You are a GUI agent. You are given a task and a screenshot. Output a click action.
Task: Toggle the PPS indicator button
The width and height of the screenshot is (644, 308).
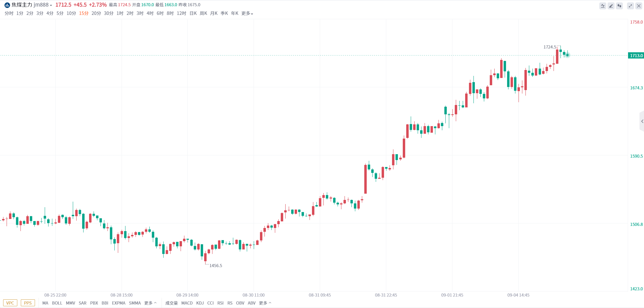click(x=28, y=303)
